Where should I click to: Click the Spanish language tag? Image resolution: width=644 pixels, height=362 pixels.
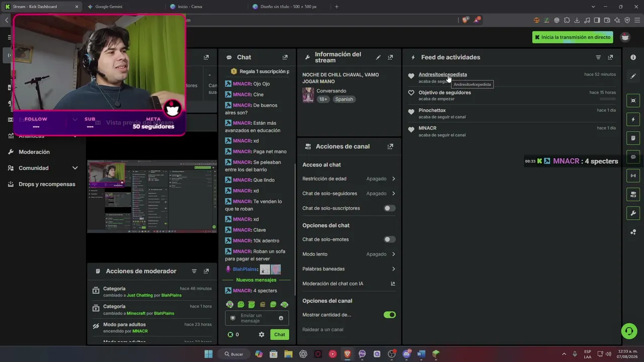344,99
